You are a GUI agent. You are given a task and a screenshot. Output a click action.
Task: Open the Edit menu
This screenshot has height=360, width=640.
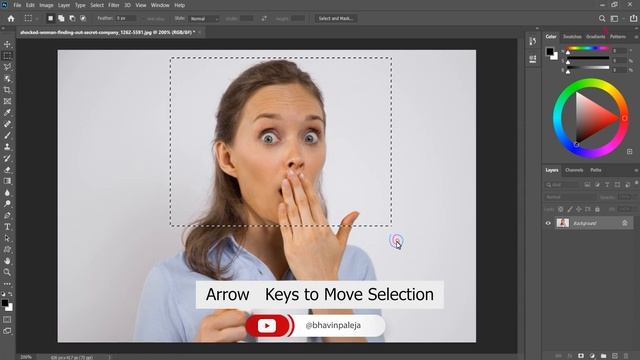pos(30,5)
